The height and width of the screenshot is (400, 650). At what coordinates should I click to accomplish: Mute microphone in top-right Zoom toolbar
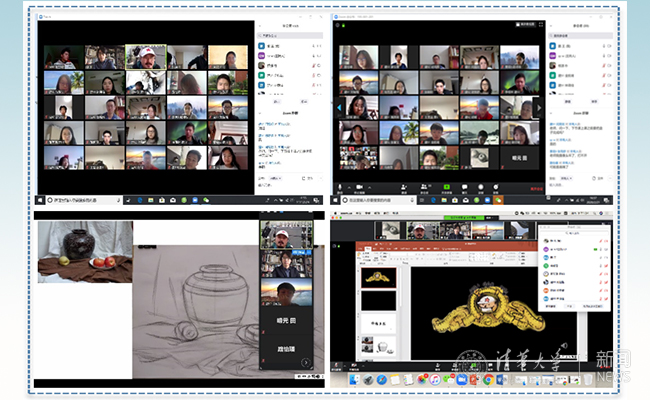click(340, 187)
